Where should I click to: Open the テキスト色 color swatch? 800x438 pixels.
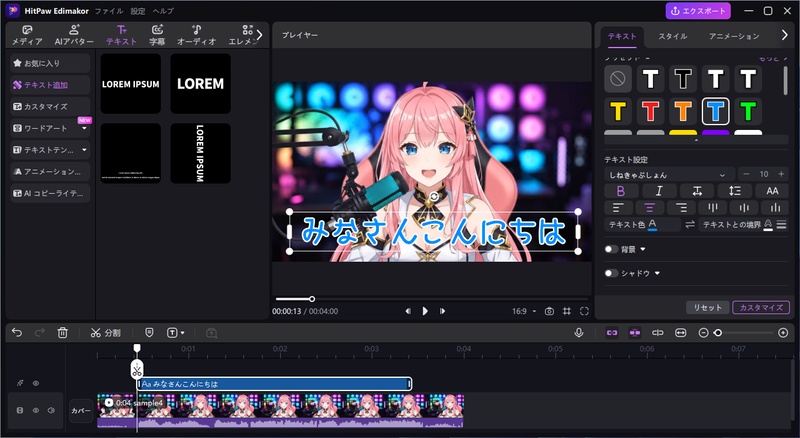653,225
